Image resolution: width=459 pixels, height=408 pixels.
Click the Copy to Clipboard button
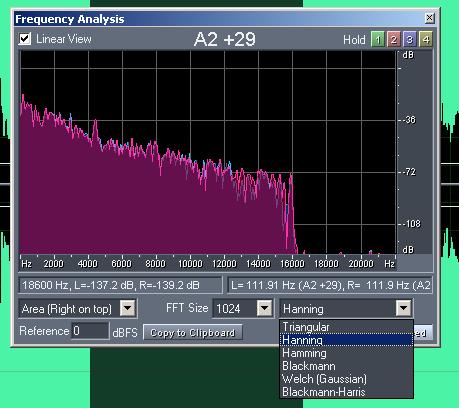click(x=193, y=333)
